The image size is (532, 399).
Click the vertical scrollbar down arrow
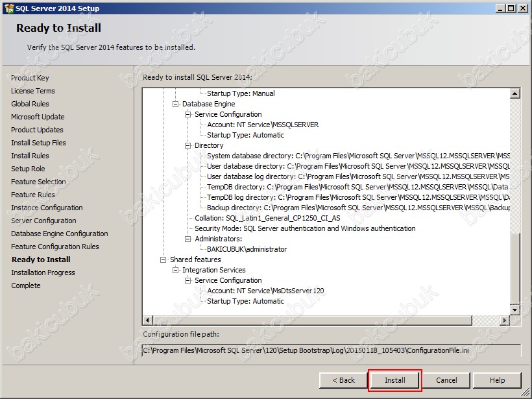(515, 309)
